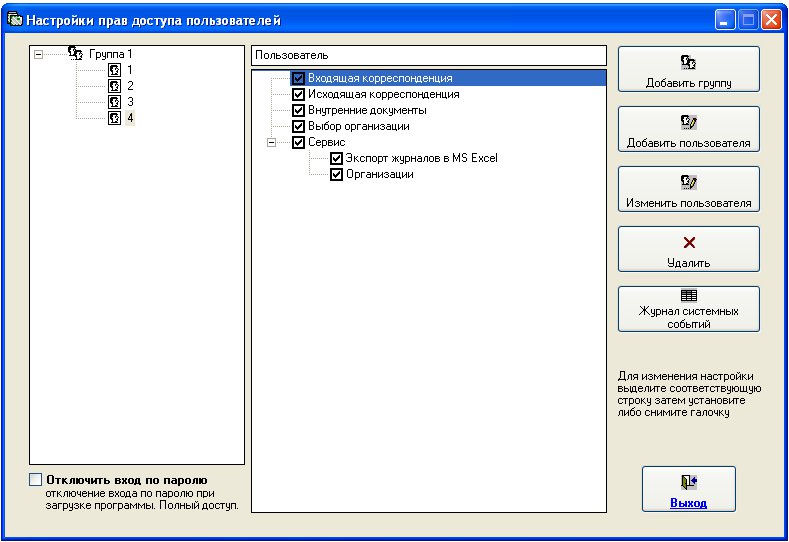Click the user icon beside 3
Image resolution: width=789 pixels, height=542 pixels.
point(115,102)
